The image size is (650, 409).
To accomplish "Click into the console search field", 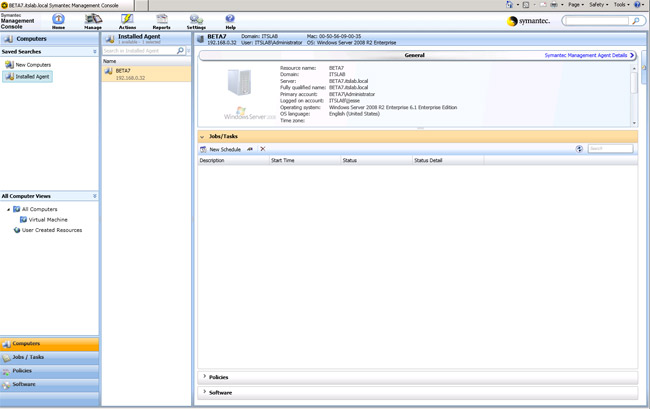I will (597, 21).
